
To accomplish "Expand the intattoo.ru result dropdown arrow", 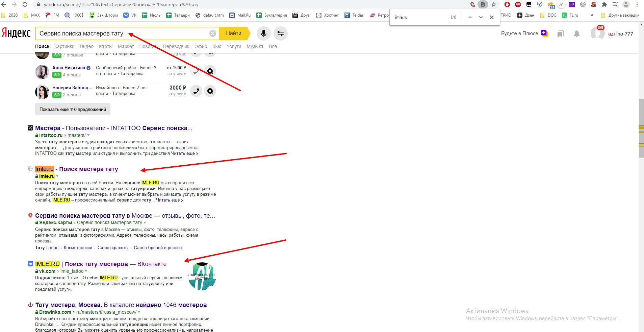I will 88,135.
